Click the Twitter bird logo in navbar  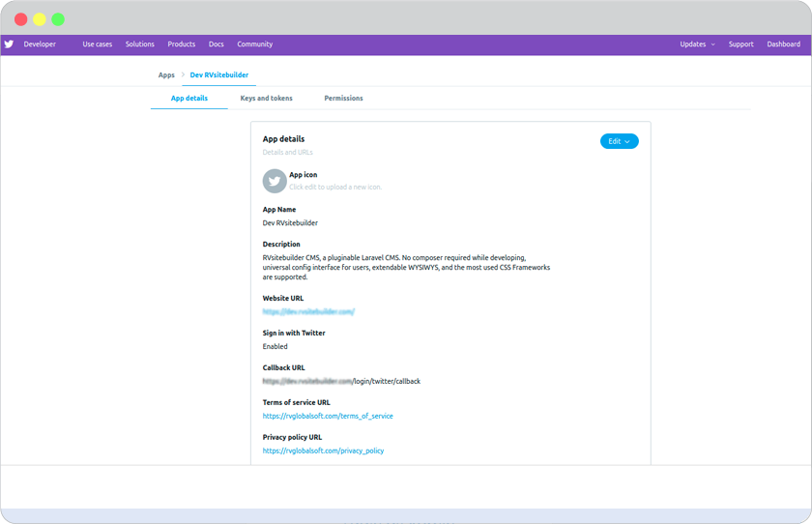[9, 44]
